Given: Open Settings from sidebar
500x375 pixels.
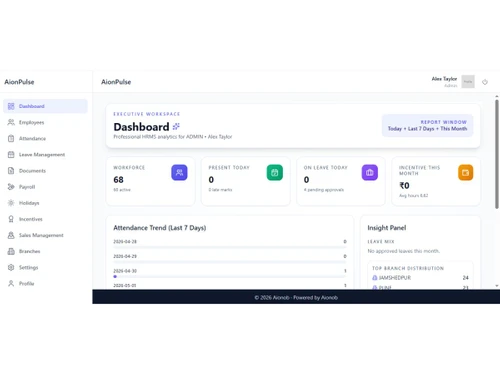Looking at the screenshot, I should [45, 267].
